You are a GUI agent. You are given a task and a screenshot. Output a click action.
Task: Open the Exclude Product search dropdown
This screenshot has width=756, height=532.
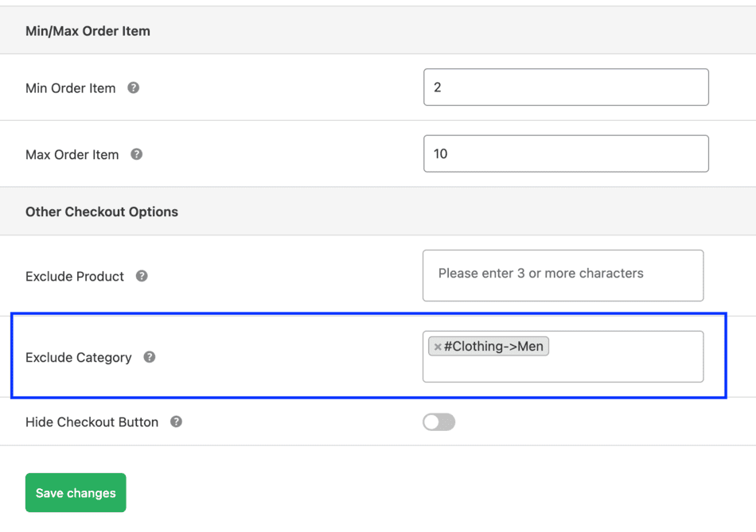[x=563, y=275]
